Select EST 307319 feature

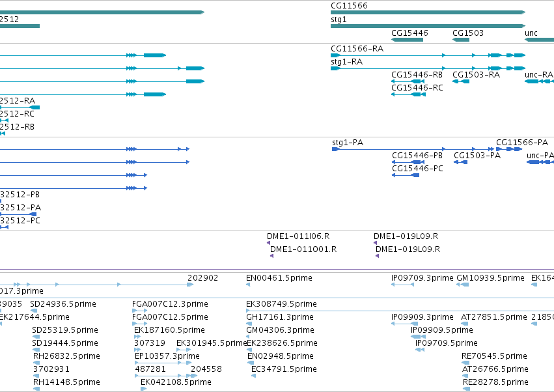pos(137,350)
